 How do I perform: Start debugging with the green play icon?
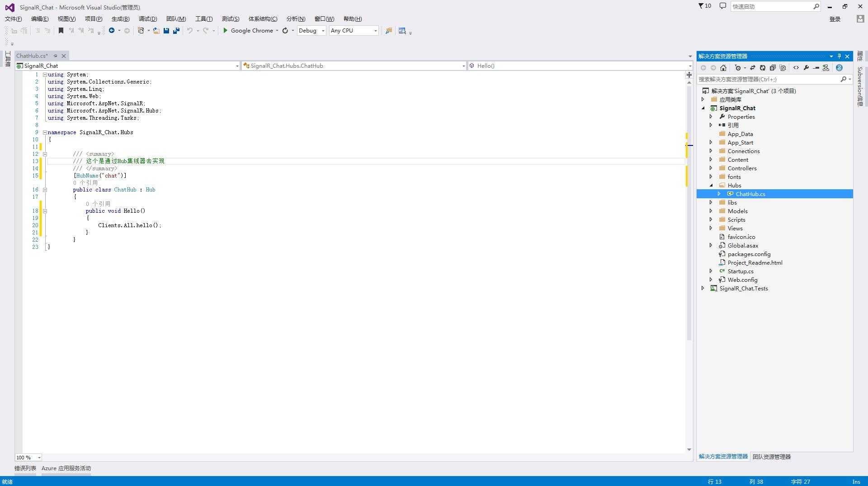225,31
